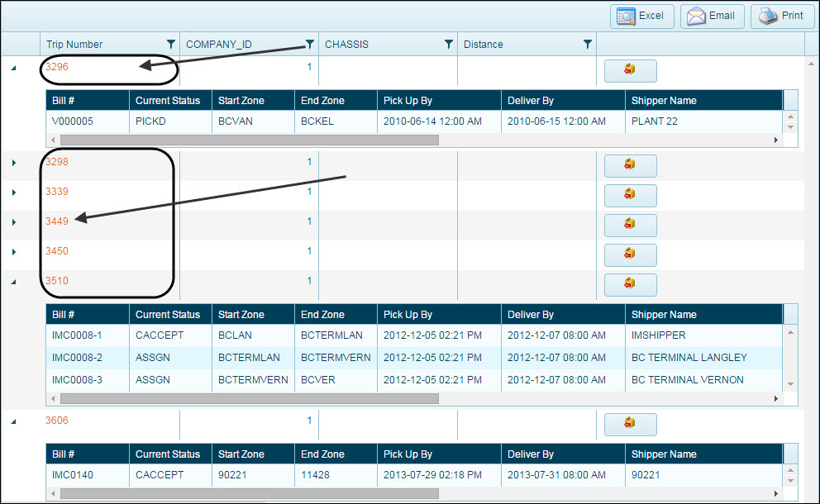This screenshot has height=504, width=820.
Task: Open trip number 3339 link
Action: (56, 192)
